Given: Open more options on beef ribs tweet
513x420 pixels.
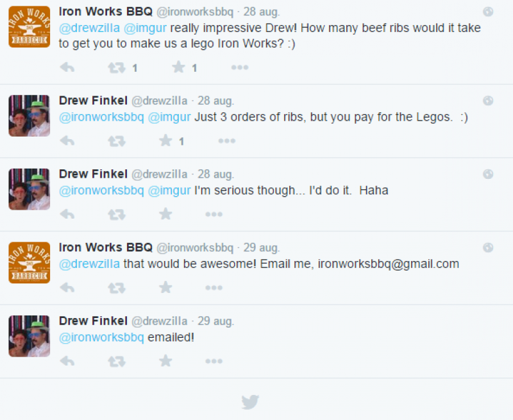Looking at the screenshot, I should pyautogui.click(x=240, y=67).
